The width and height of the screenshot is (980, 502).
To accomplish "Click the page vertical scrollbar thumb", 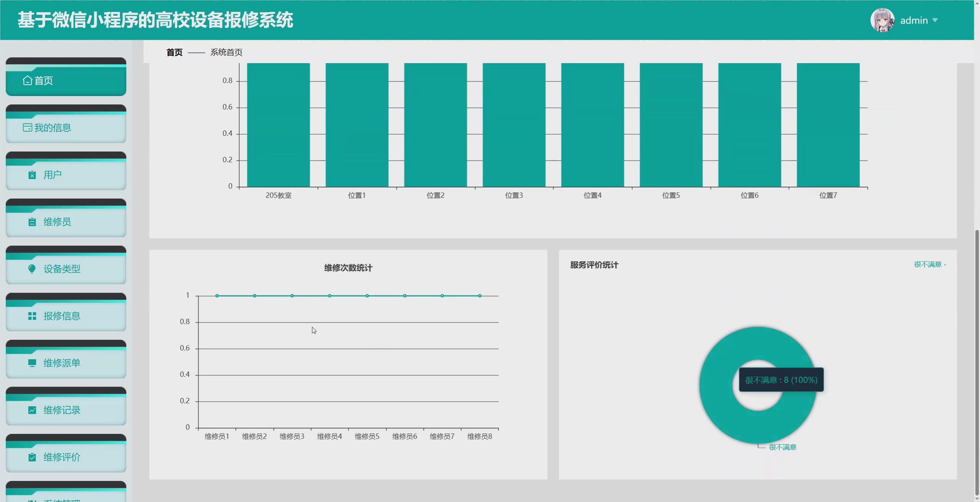I will [977, 362].
